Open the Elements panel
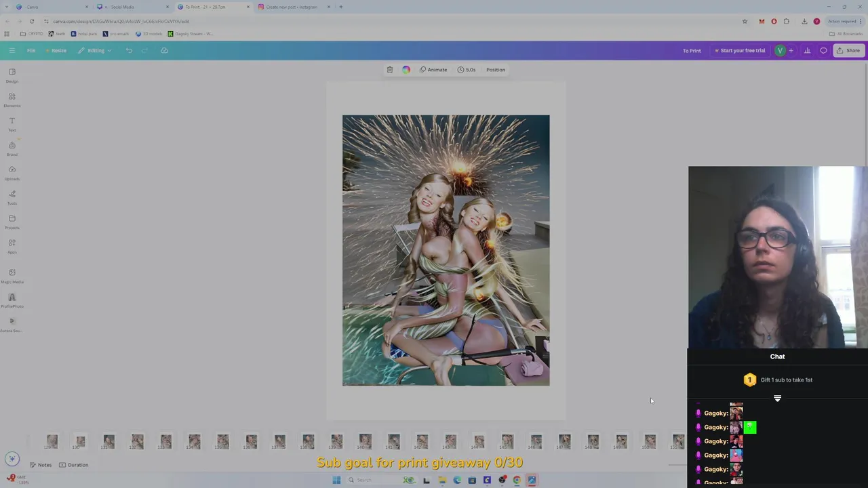Screen dimensions: 868x488 coord(12,100)
